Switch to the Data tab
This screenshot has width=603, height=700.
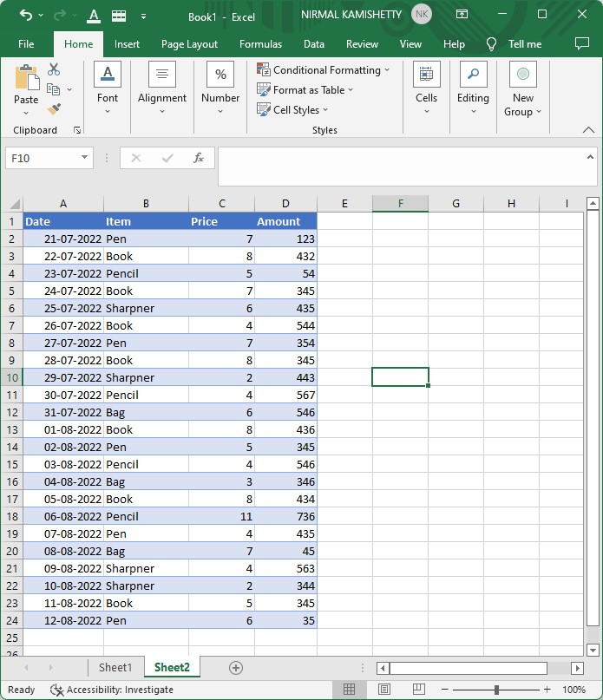tap(314, 44)
